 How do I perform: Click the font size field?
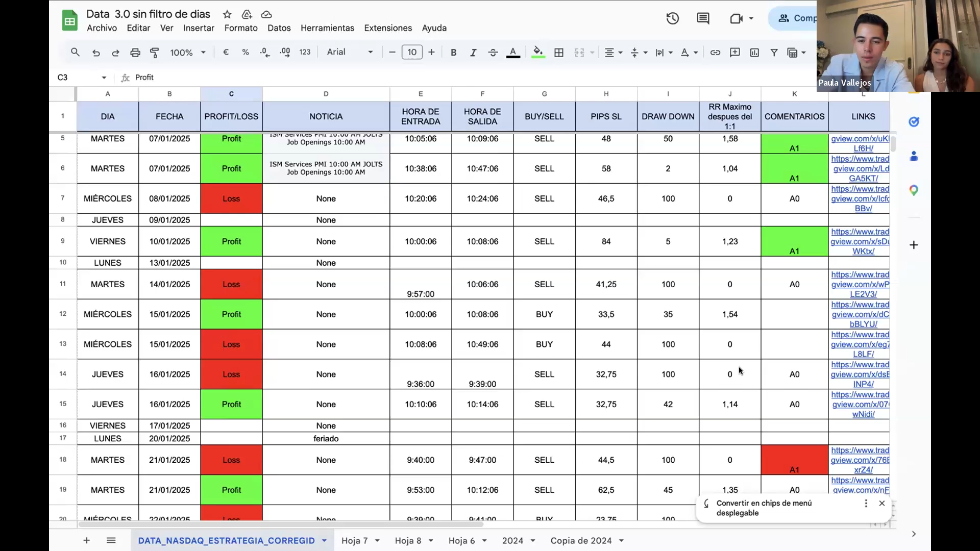(412, 52)
